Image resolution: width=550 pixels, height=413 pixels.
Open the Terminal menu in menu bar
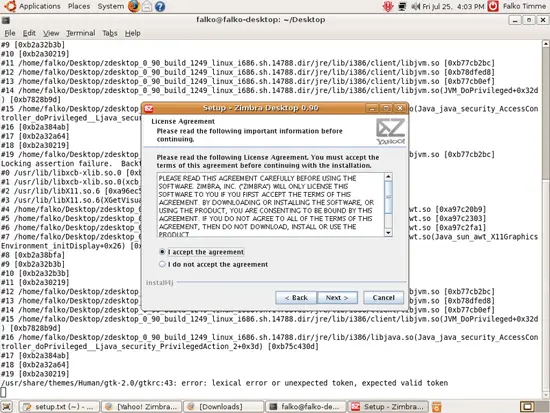click(x=81, y=33)
